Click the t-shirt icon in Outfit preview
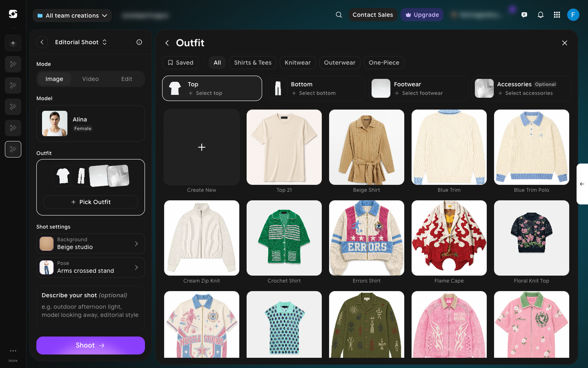Viewport: 588px width, 368px height. pyautogui.click(x=63, y=176)
